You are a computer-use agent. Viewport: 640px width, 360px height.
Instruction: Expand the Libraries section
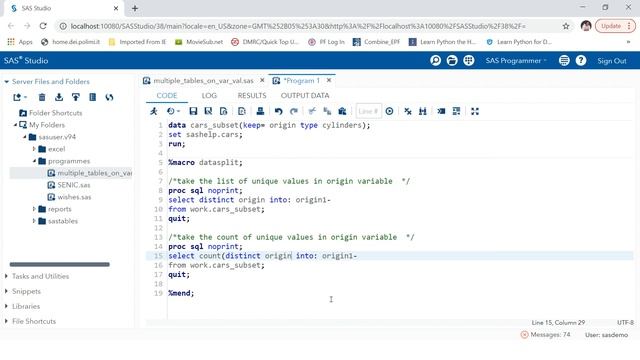[x=6, y=306]
